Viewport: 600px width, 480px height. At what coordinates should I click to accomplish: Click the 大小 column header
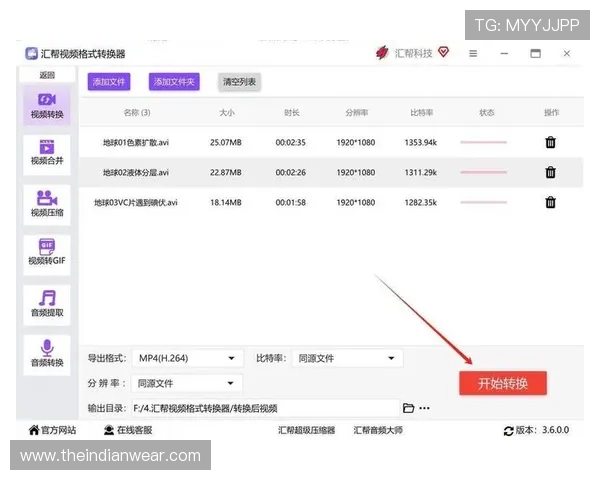pos(227,113)
